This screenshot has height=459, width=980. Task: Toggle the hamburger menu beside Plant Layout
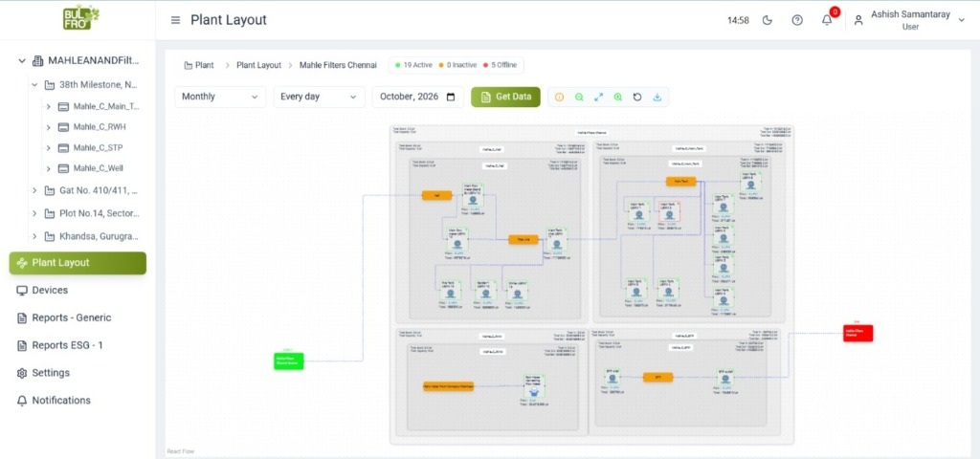click(x=176, y=20)
